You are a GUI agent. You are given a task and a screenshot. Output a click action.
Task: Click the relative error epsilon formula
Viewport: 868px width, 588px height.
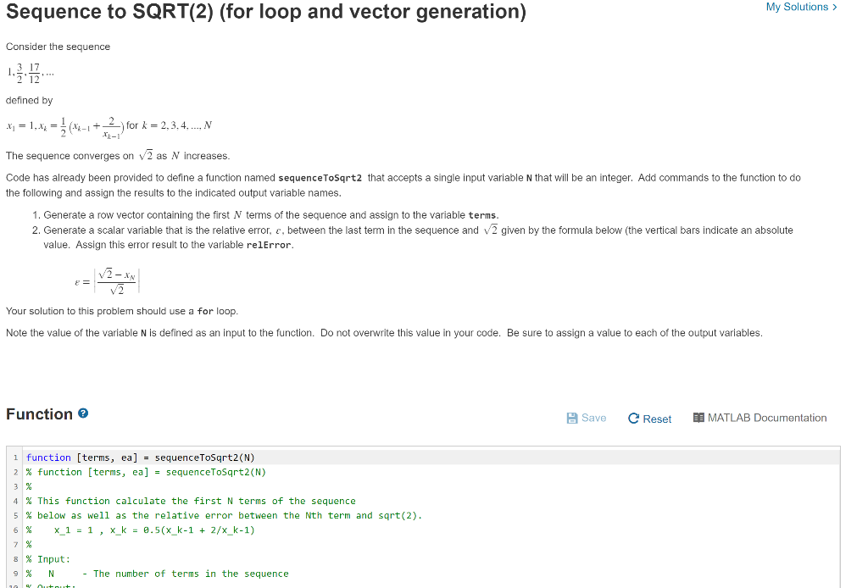tap(106, 280)
